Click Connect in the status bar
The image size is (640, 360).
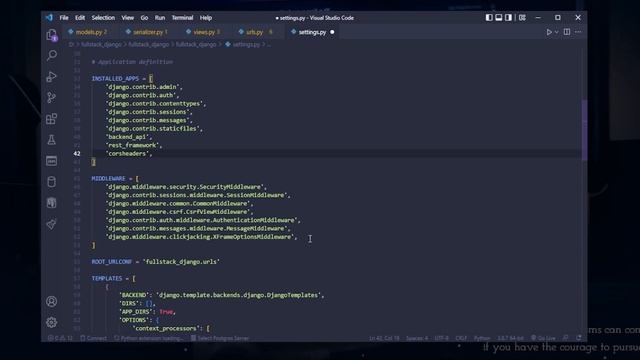pos(93,338)
